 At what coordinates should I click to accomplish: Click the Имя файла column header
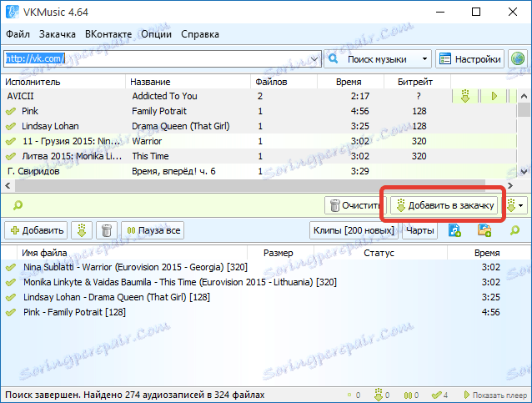tap(133, 253)
